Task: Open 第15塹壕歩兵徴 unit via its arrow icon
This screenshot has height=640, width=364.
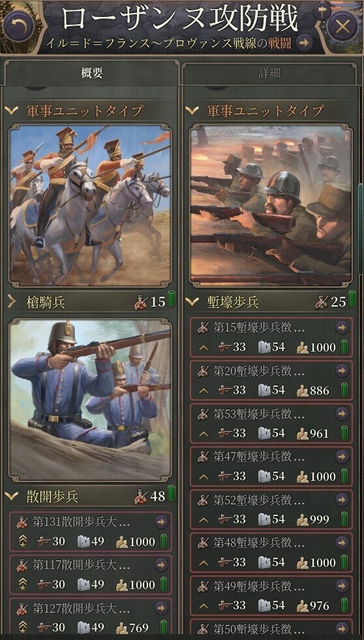Action: [342, 328]
